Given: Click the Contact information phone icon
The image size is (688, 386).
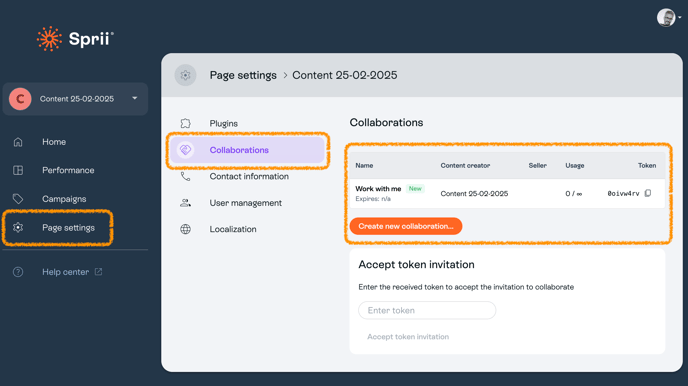Looking at the screenshot, I should coord(186,176).
